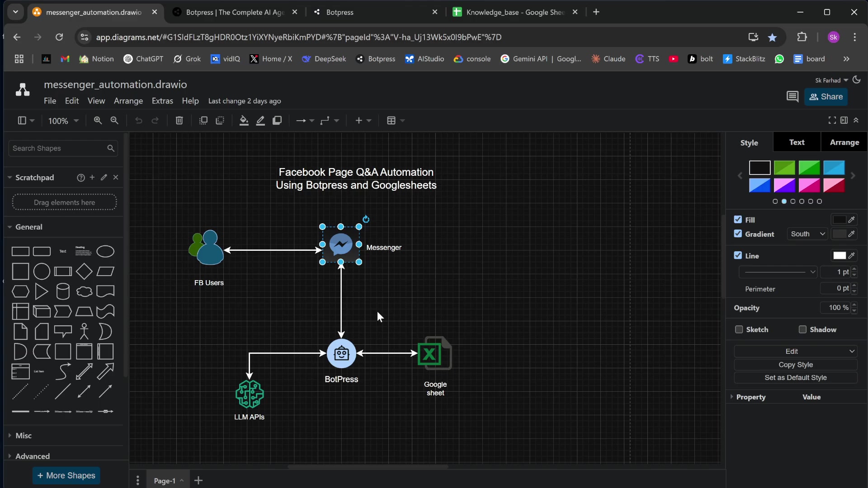Enable the Sketch checkbox

[739, 329]
